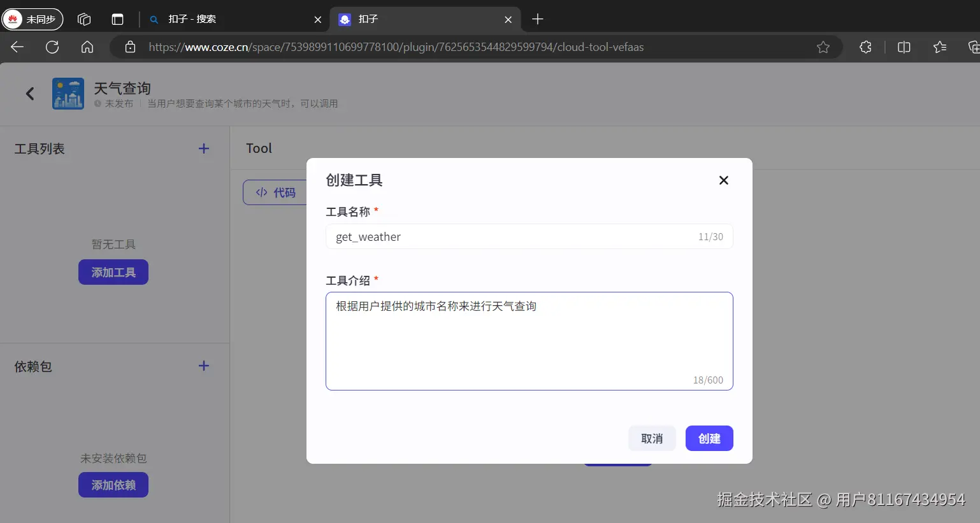Click the 未发布 status label

coord(119,104)
